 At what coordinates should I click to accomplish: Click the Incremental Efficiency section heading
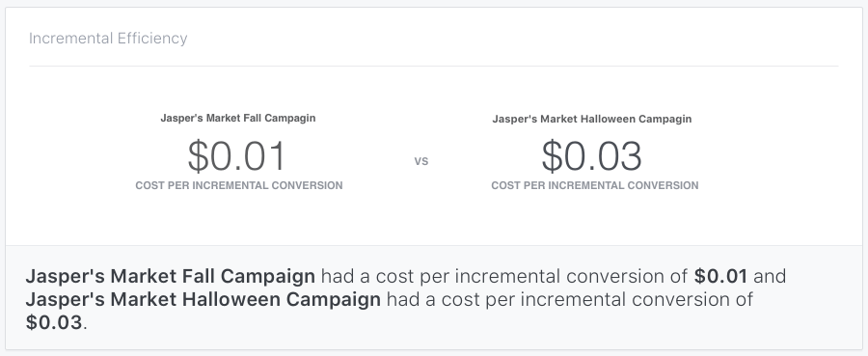[108, 39]
